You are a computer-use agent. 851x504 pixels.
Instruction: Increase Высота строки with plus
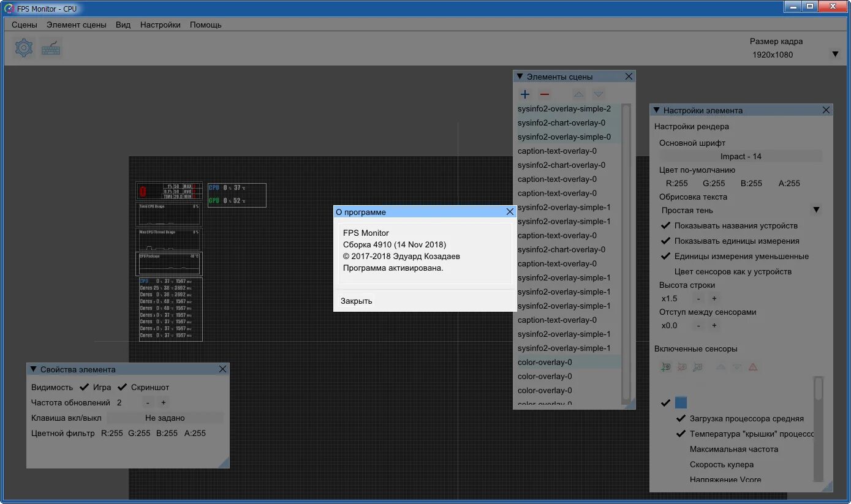coord(714,299)
